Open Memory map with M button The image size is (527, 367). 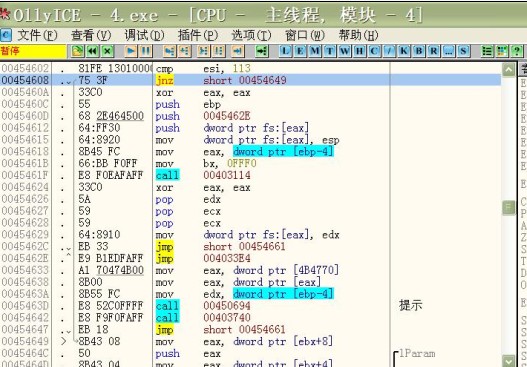pos(315,51)
